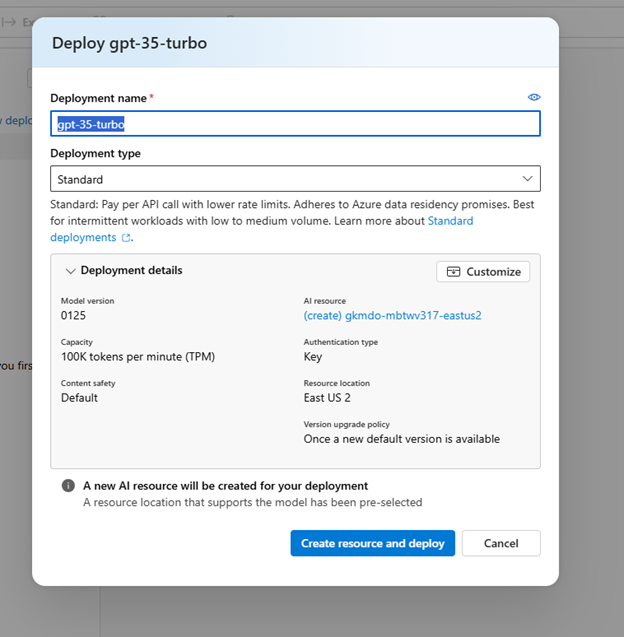Click the card icon inside Customize button
The image size is (624, 637).
[454, 272]
